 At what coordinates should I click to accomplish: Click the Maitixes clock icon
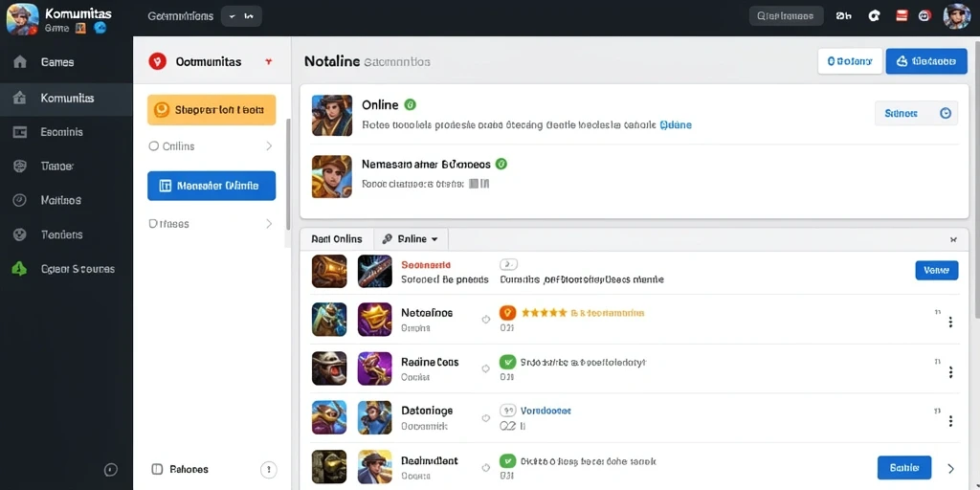tap(20, 200)
